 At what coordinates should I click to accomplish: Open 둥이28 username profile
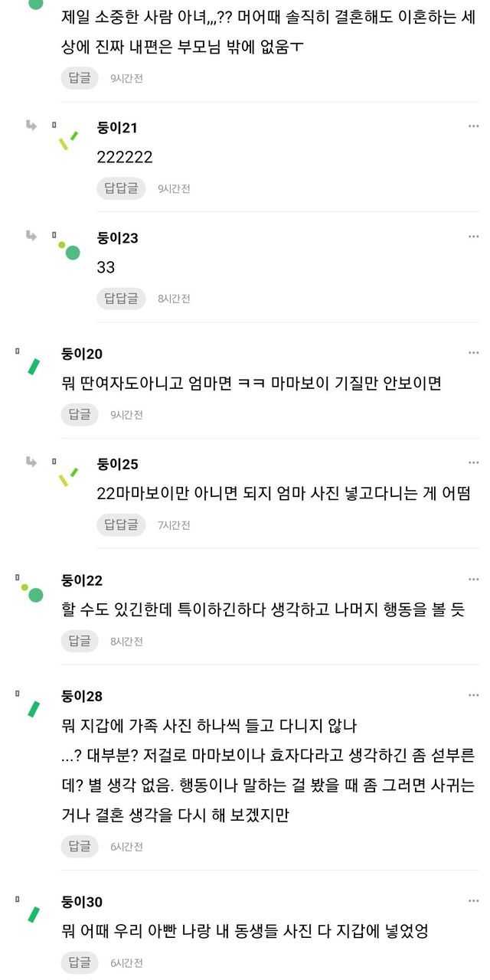(x=82, y=696)
